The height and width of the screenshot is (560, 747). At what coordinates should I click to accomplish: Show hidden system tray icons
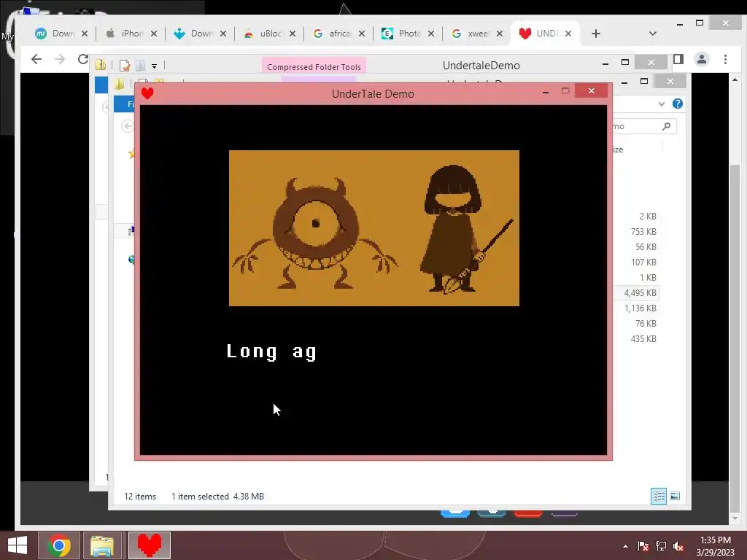[x=625, y=546]
